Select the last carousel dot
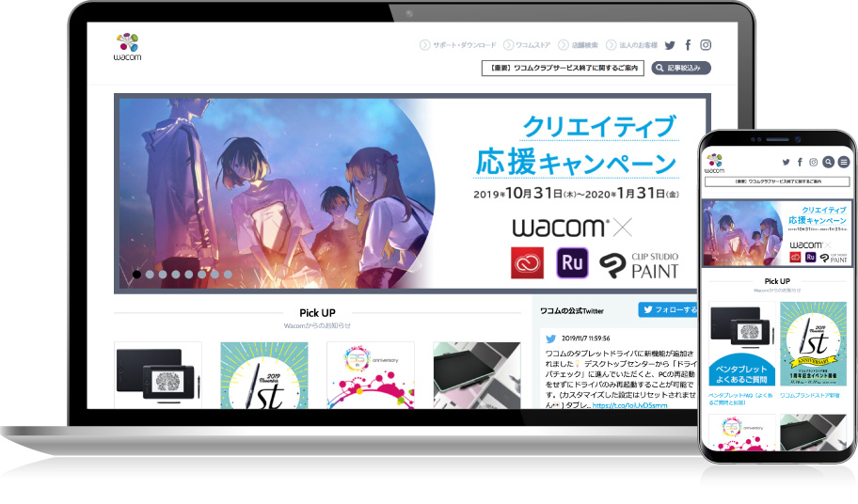858x504 pixels. pyautogui.click(x=229, y=275)
